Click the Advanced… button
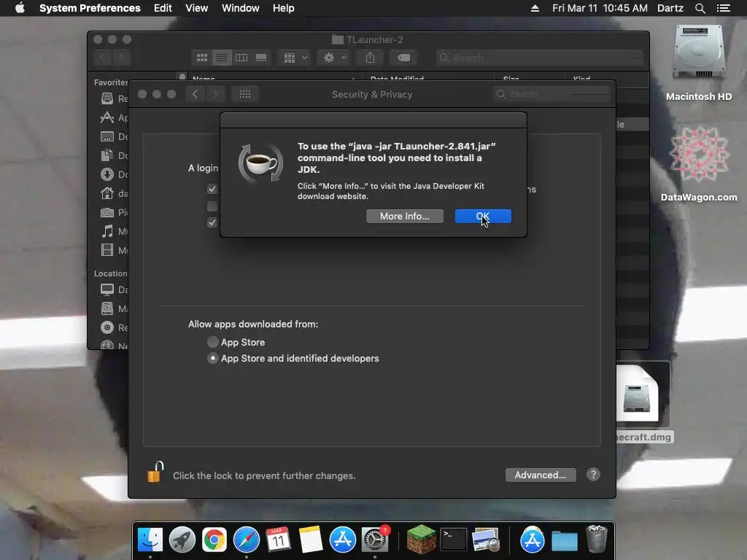The image size is (747, 560). [541, 475]
